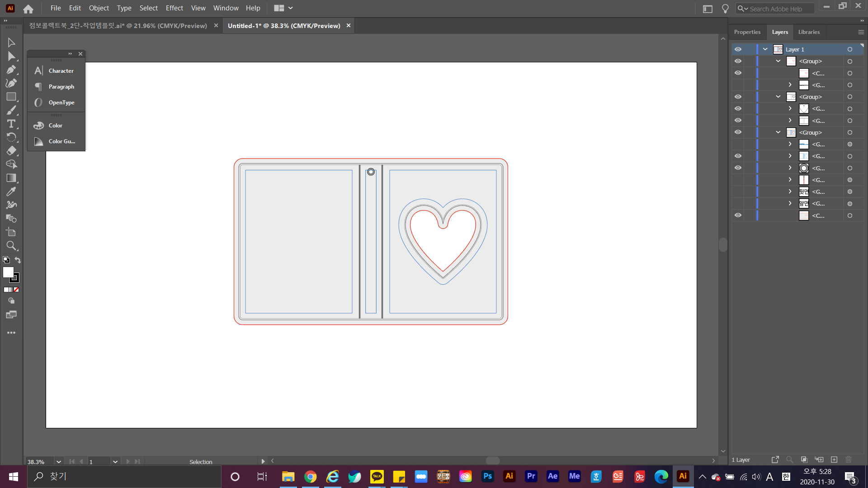Open the zoom level dropdown
This screenshot has width=868, height=488.
[58, 461]
